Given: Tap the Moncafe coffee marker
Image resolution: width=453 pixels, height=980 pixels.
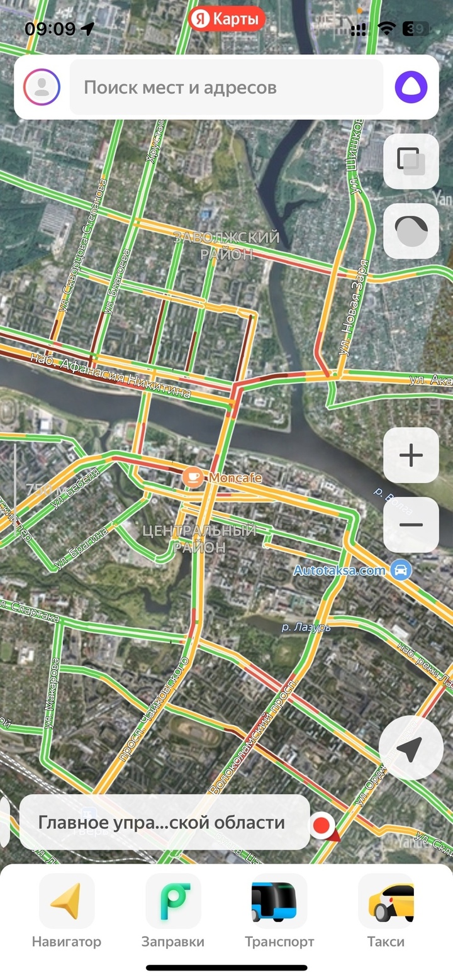Looking at the screenshot, I should [193, 478].
